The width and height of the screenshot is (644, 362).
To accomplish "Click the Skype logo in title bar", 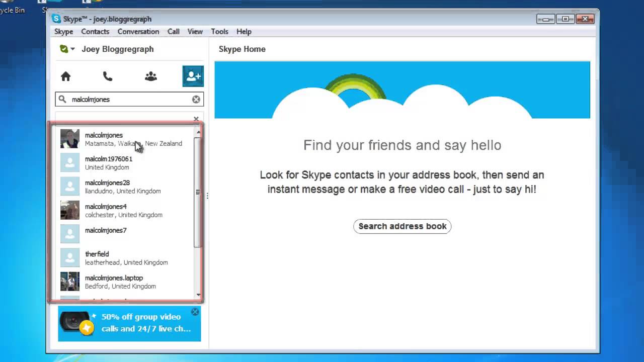I will point(56,19).
